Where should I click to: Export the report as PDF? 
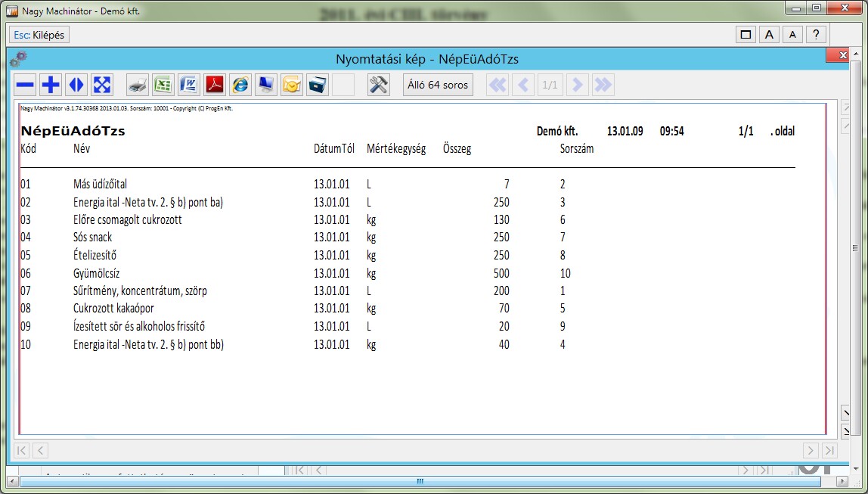(215, 85)
